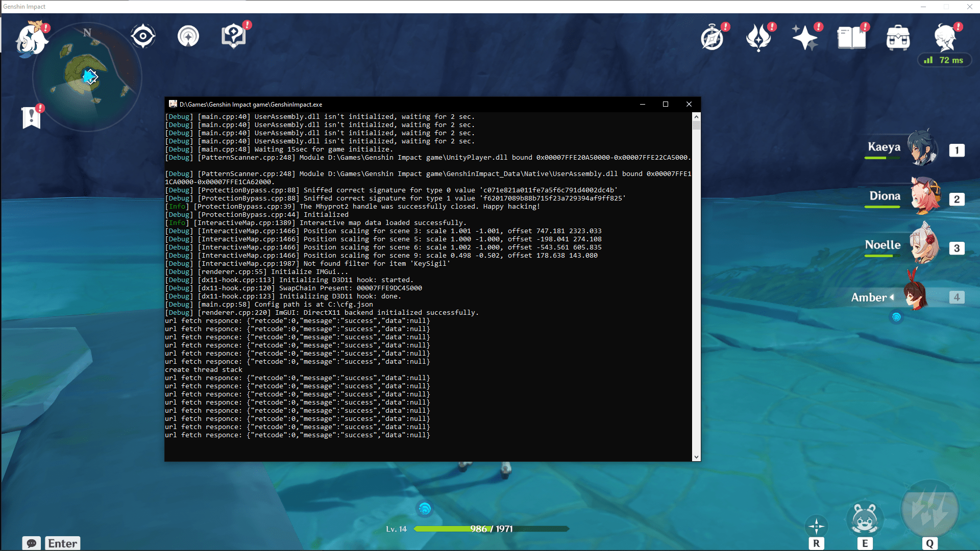Click the 'Not found filter for item KeySigil' line
The width and height of the screenshot is (980, 551).
(x=308, y=264)
